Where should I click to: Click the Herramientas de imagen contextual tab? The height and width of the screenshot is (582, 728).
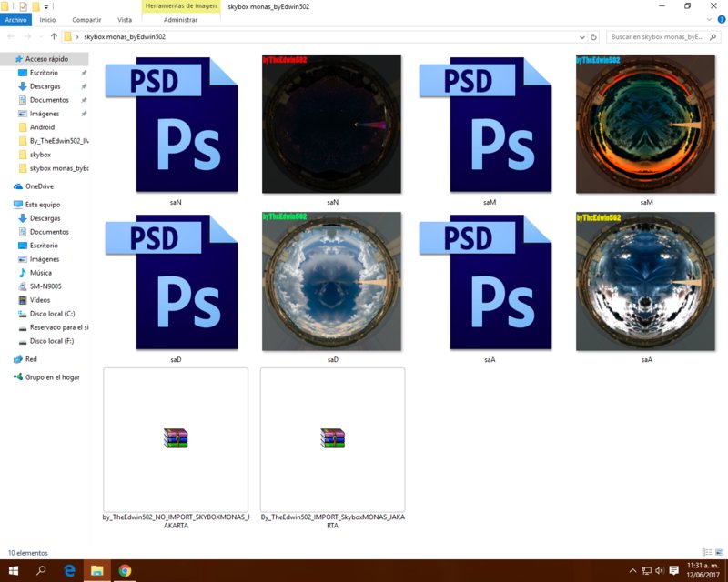click(181, 6)
